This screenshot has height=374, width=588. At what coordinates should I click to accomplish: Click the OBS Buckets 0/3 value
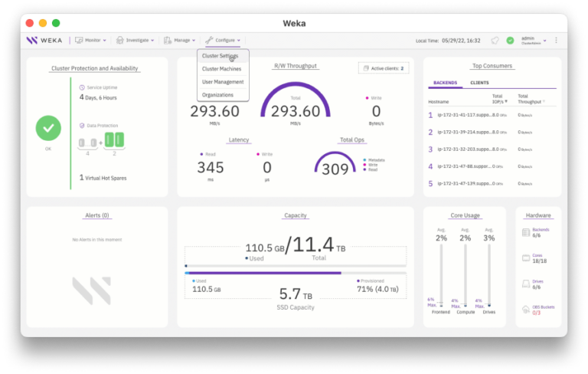click(x=536, y=313)
